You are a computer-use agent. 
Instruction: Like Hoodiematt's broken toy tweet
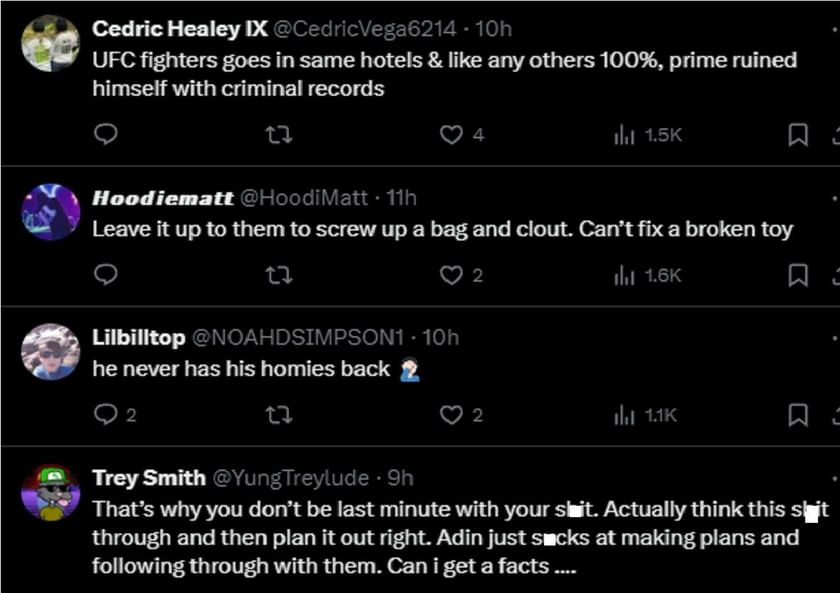(452, 275)
